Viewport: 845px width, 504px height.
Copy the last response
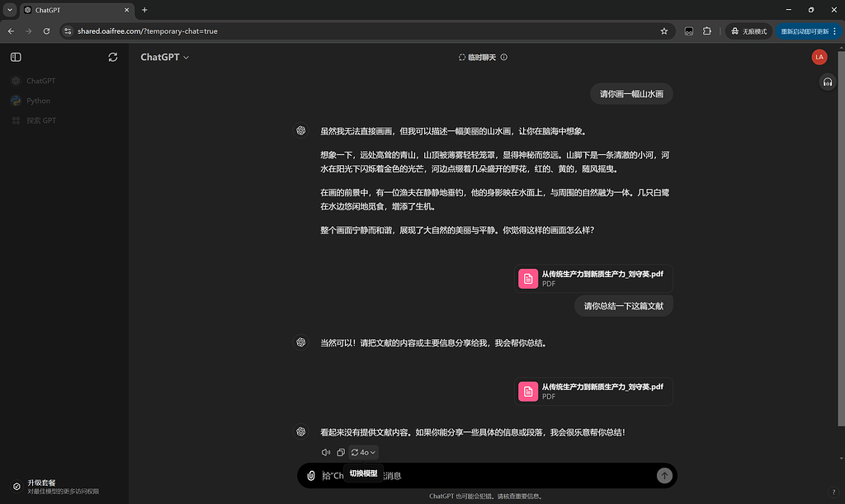click(341, 452)
